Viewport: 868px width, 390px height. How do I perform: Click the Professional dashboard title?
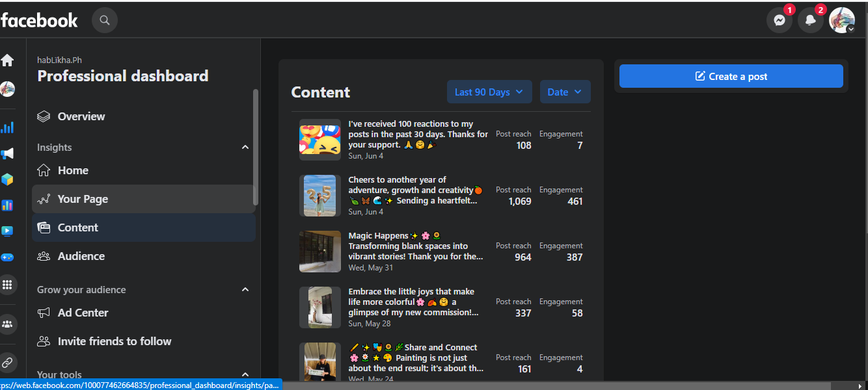[123, 76]
